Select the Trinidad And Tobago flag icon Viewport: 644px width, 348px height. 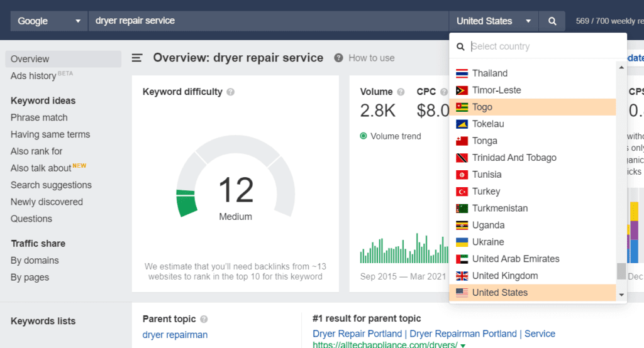tap(462, 158)
